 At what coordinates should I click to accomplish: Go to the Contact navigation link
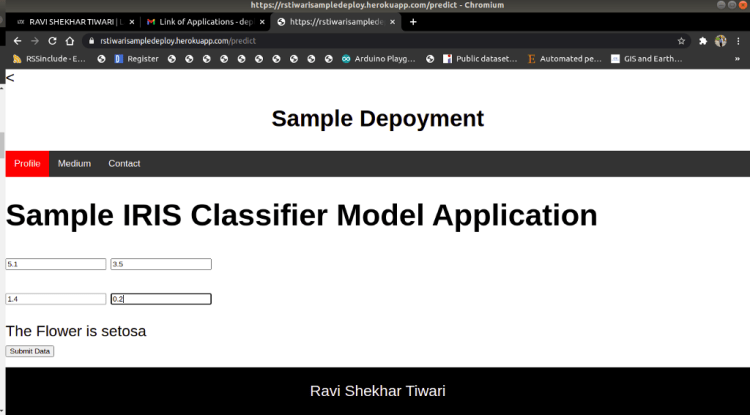[124, 163]
